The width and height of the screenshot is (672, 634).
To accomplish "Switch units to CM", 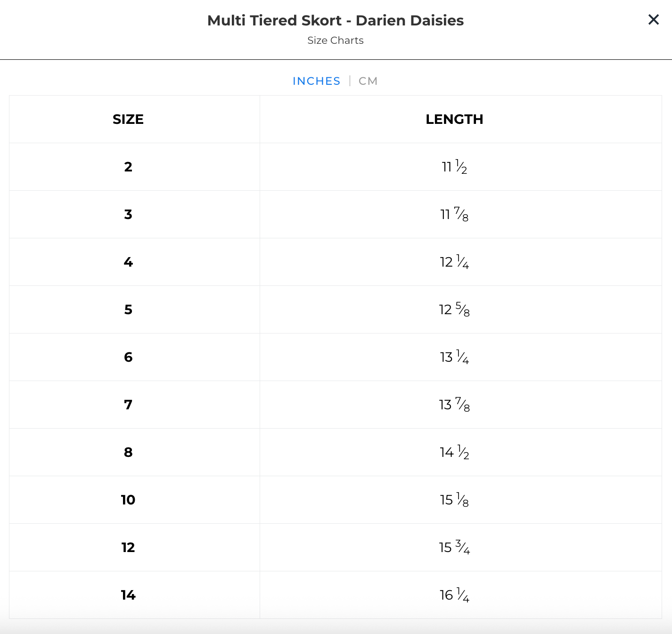I will pyautogui.click(x=368, y=81).
